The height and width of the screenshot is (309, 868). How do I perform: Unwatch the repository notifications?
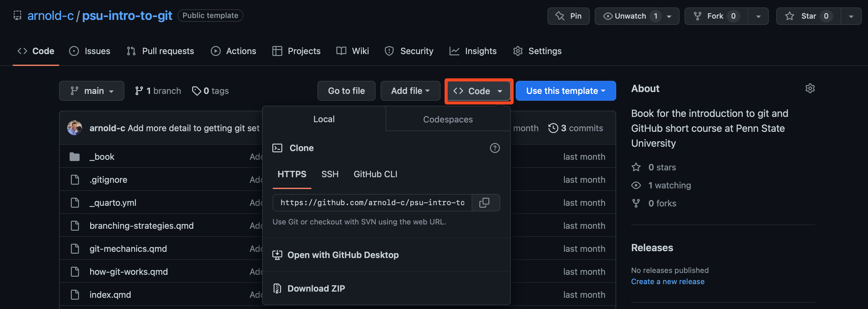click(x=630, y=16)
